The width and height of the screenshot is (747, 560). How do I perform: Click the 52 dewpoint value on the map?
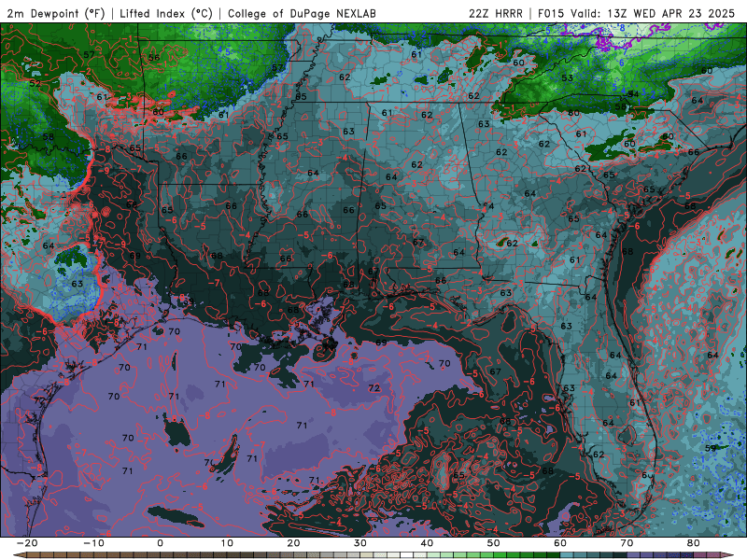(35, 83)
